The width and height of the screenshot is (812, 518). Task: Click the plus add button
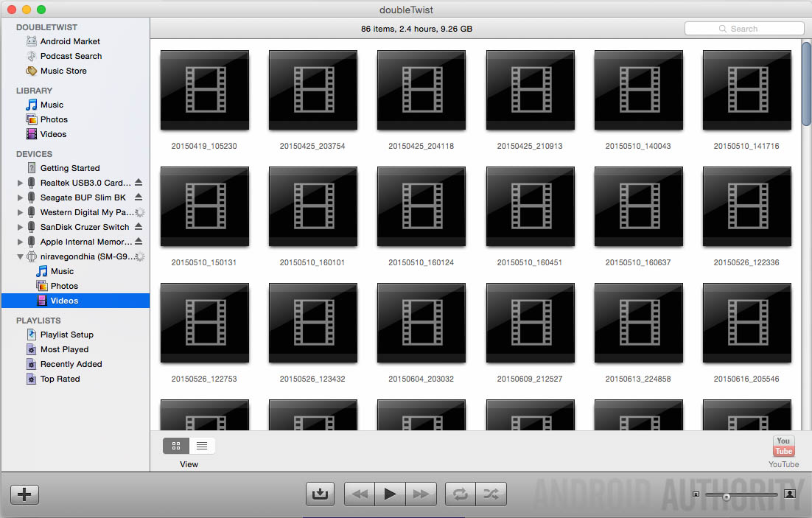pyautogui.click(x=24, y=494)
